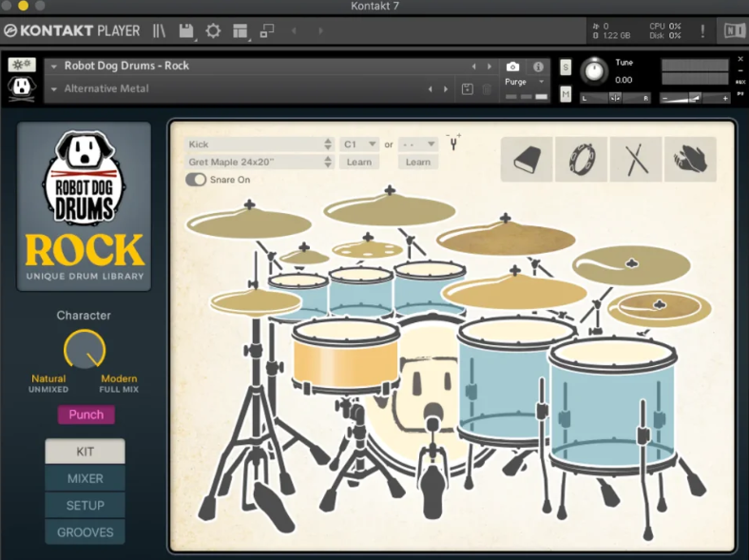Select the drumsticks percussion icon
Screen dimensions: 749x560
(x=636, y=159)
